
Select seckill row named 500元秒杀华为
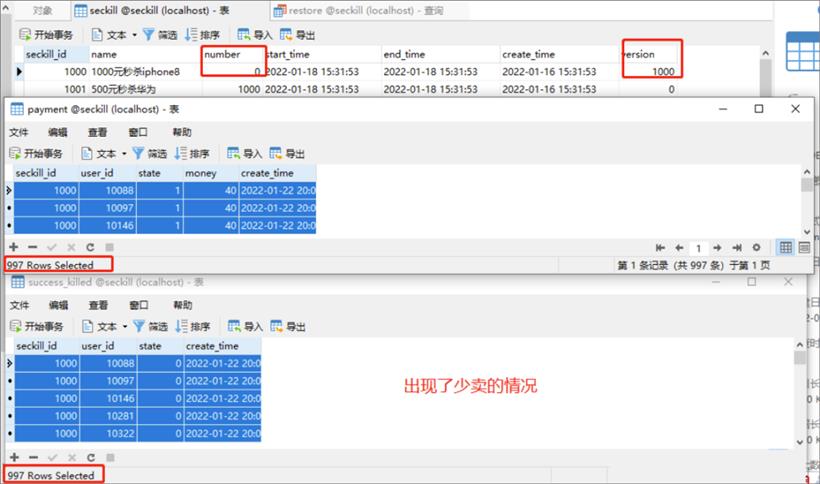pos(350,89)
